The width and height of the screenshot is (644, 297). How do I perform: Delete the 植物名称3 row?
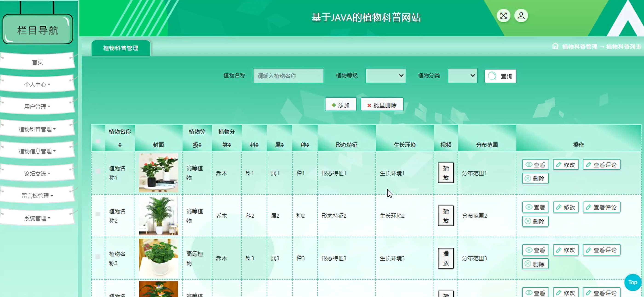[535, 264]
